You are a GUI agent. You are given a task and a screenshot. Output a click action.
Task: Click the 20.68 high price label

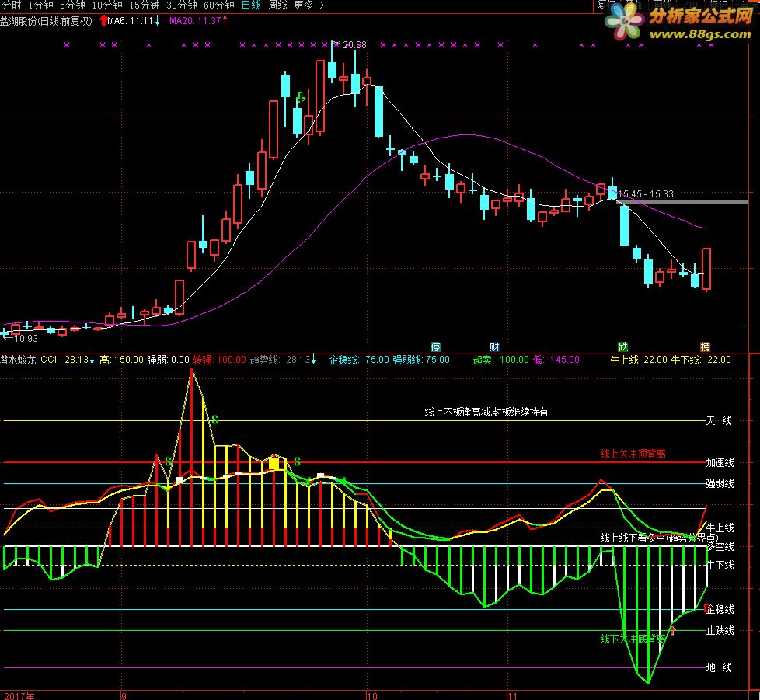tap(354, 44)
